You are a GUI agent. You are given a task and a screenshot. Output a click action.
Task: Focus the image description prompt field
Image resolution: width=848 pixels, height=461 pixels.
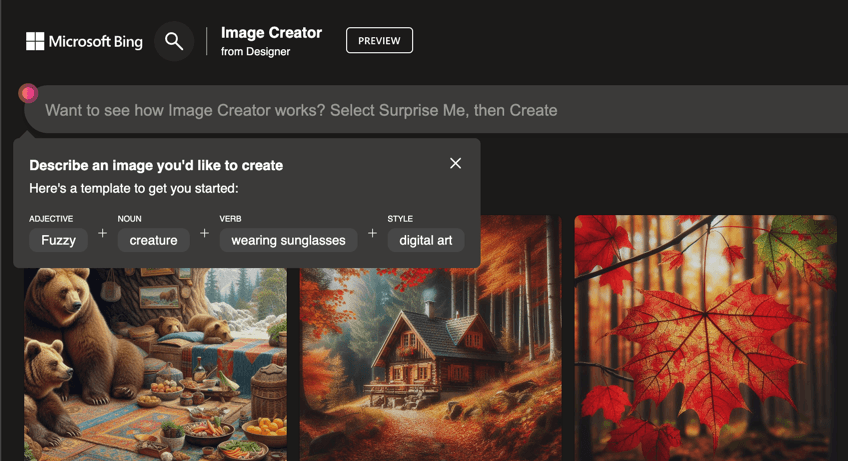438,110
